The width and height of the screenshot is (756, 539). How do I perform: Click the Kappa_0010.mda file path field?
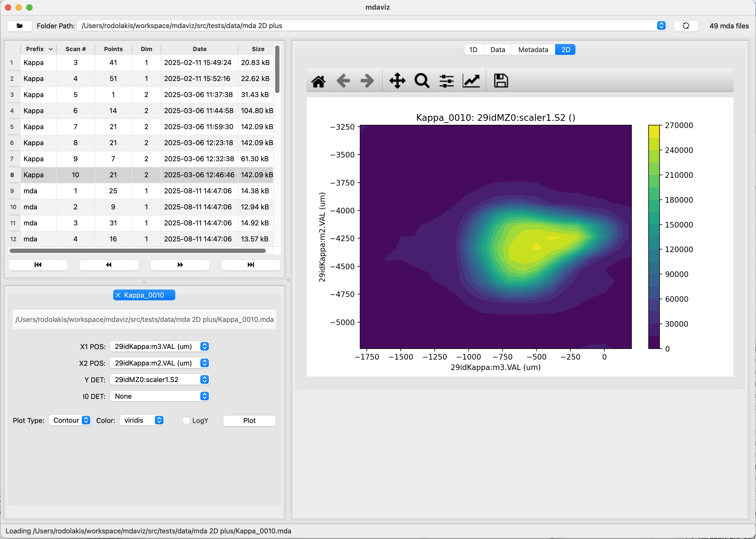(x=144, y=319)
